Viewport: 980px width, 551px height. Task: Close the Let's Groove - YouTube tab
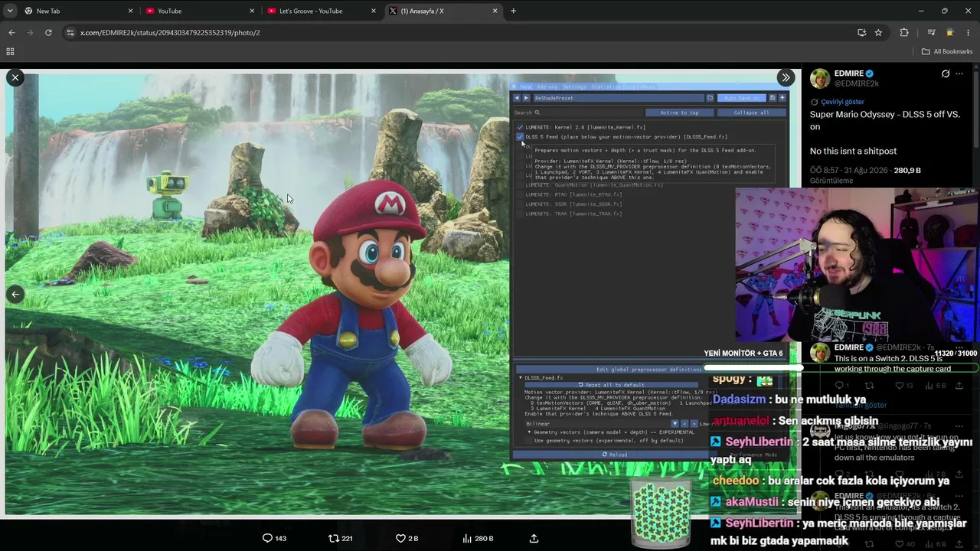(374, 11)
